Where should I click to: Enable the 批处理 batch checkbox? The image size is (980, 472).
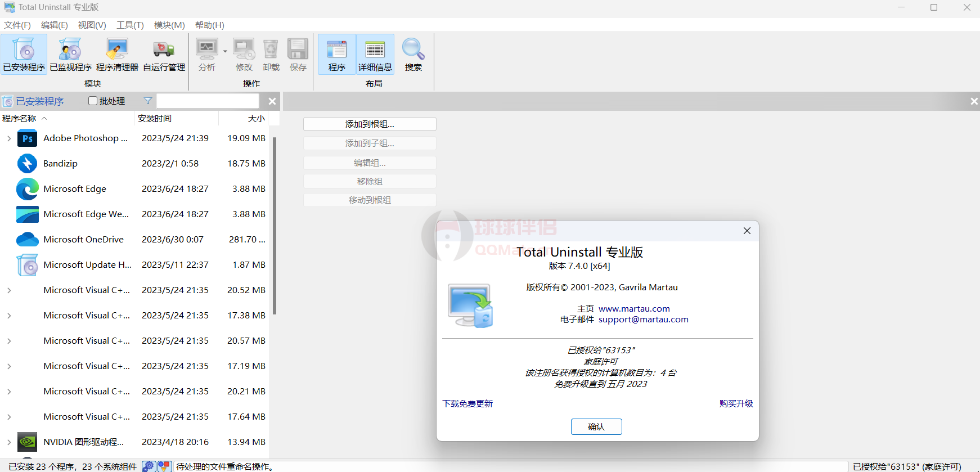[93, 101]
